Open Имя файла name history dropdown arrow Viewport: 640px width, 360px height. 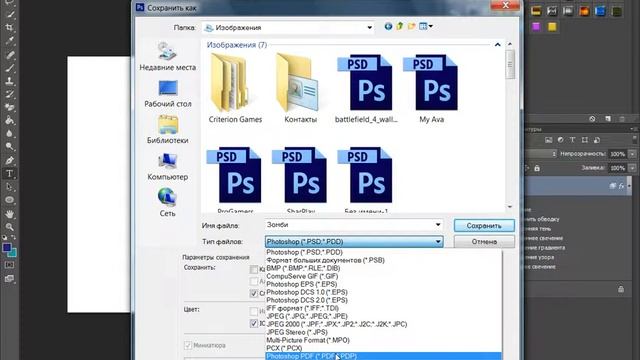438,225
